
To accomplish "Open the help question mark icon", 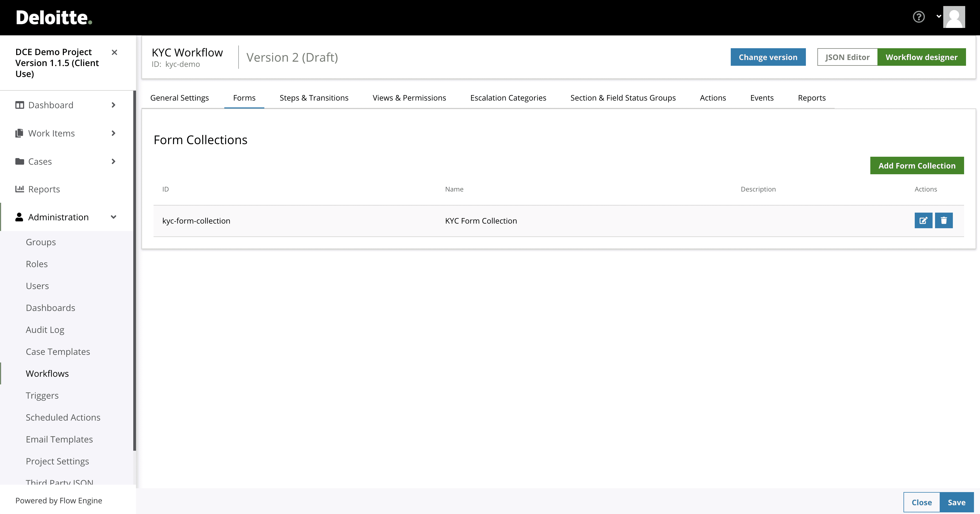I will (x=918, y=17).
